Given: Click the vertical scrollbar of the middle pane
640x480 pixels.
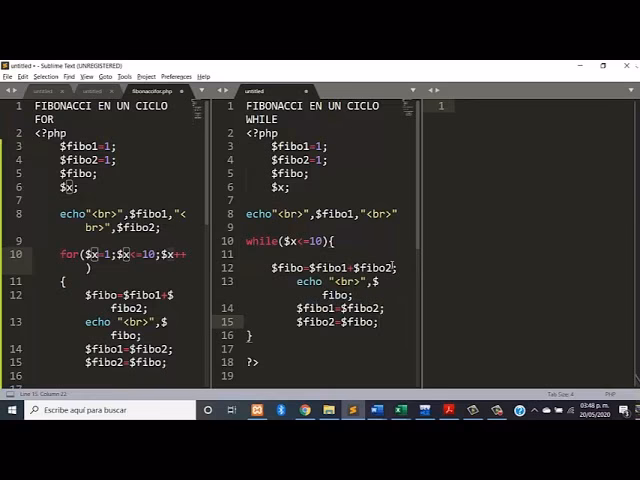Looking at the screenshot, I should coord(418,176).
